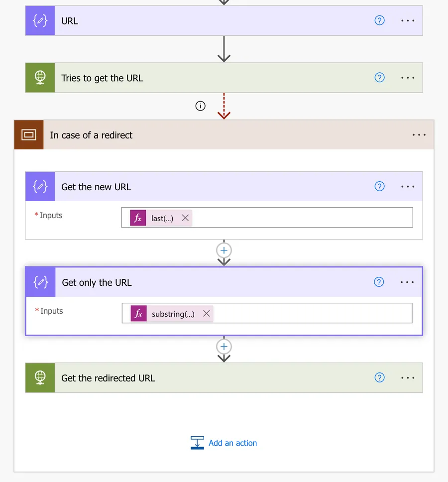Click the 'Tries to get the URL' HTTP icon

click(40, 78)
